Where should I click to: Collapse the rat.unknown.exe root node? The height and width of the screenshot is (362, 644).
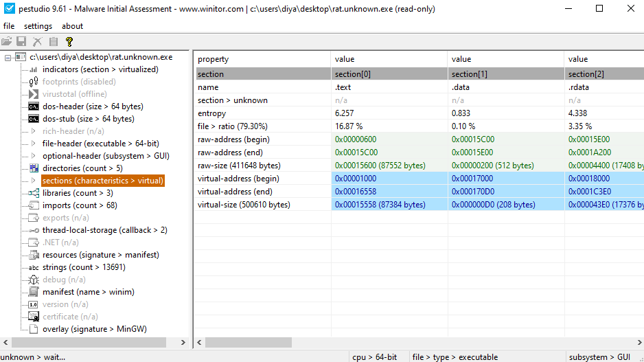[x=8, y=58]
